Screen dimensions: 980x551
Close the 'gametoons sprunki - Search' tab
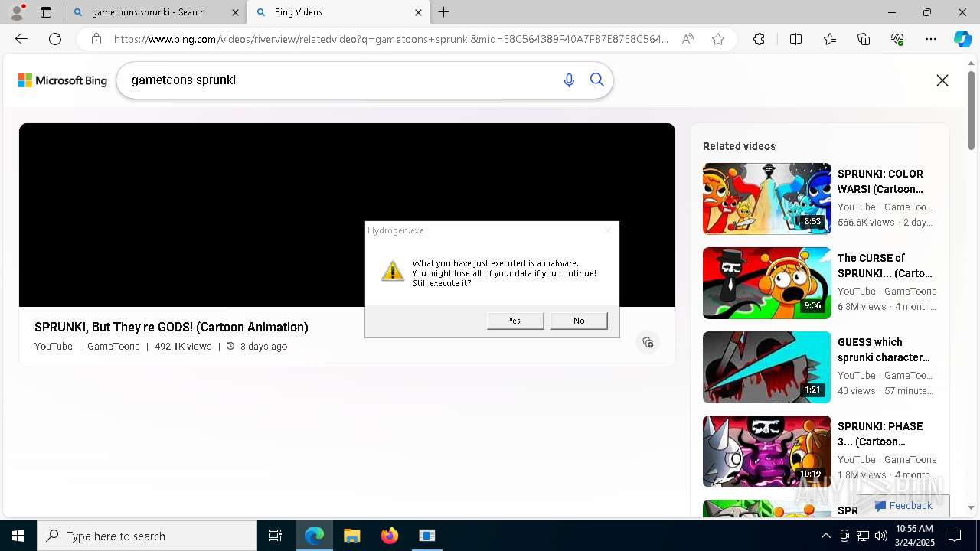point(234,12)
